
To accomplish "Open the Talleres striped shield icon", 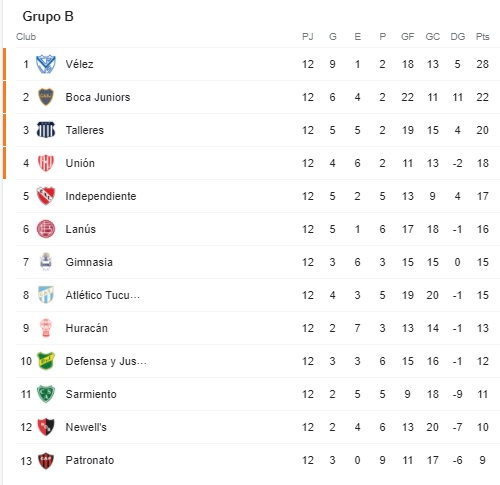I will (x=46, y=130).
